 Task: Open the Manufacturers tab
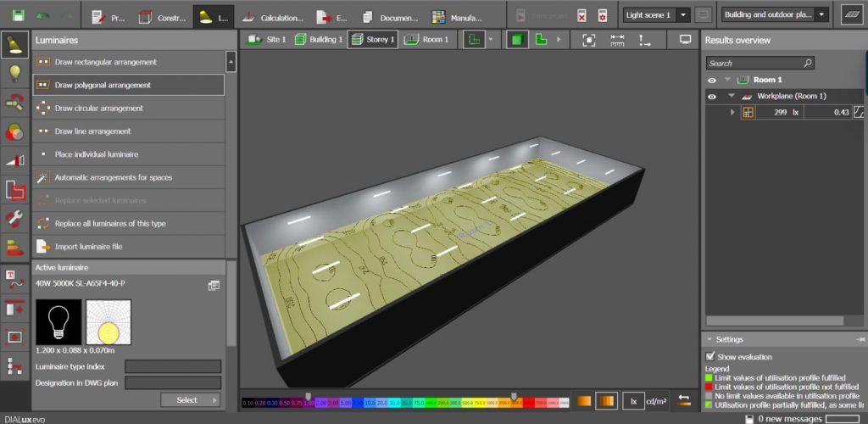[457, 17]
